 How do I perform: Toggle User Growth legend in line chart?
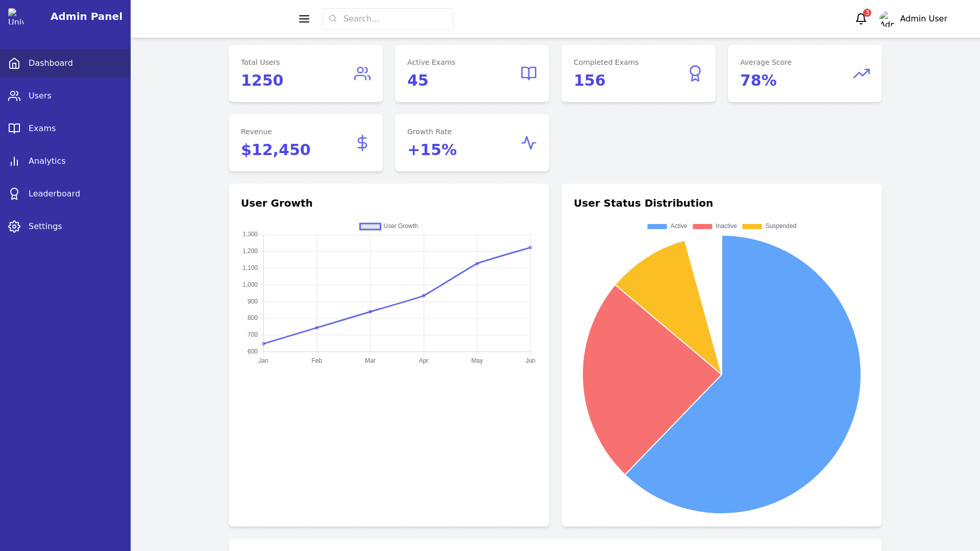(x=388, y=226)
